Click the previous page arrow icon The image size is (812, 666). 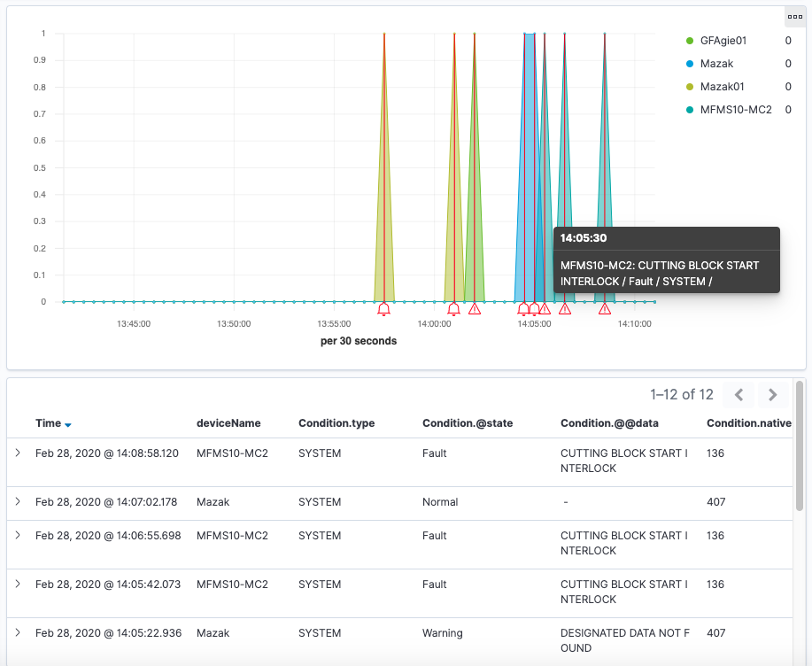point(738,395)
